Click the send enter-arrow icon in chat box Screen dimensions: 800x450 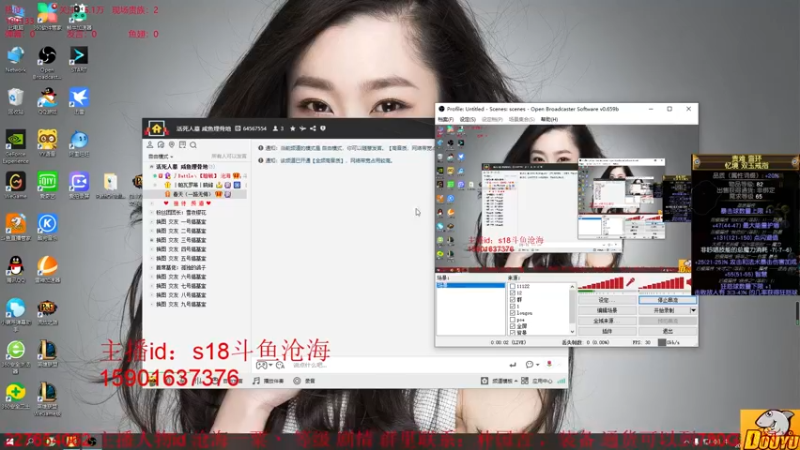[513, 365]
